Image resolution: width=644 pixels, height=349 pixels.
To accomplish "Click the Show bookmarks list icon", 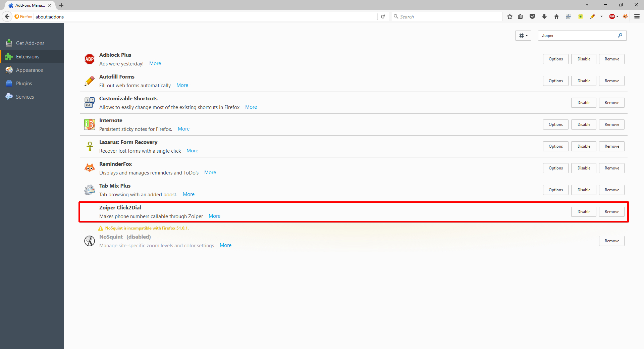I will point(520,16).
